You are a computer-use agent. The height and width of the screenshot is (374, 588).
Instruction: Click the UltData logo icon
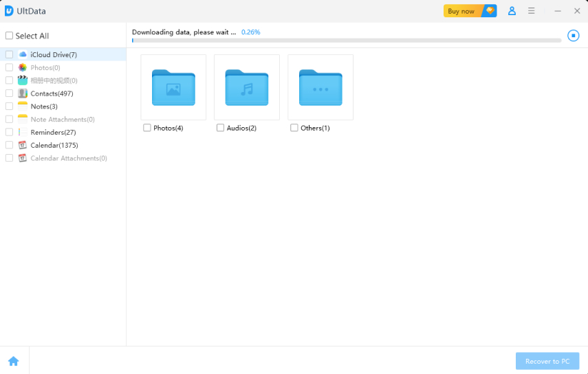[9, 11]
